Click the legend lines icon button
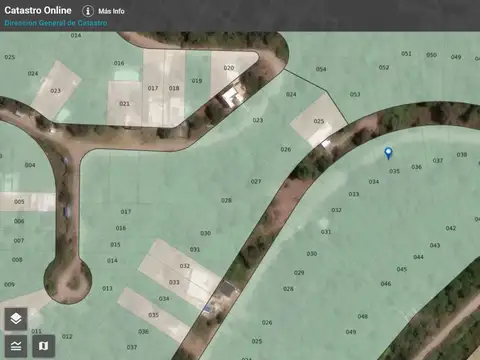Screen dimensions: 480x360 click(x=16, y=346)
